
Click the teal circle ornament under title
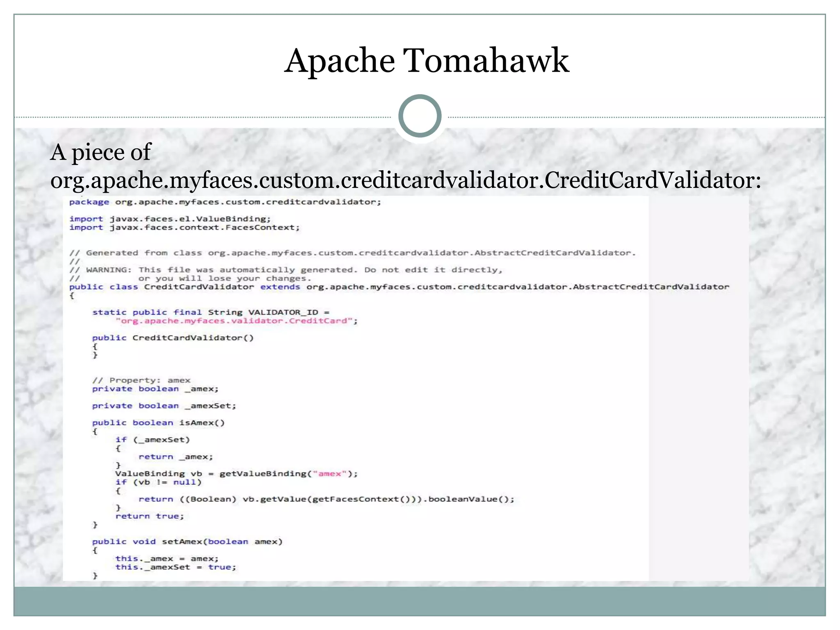pyautogui.click(x=420, y=116)
